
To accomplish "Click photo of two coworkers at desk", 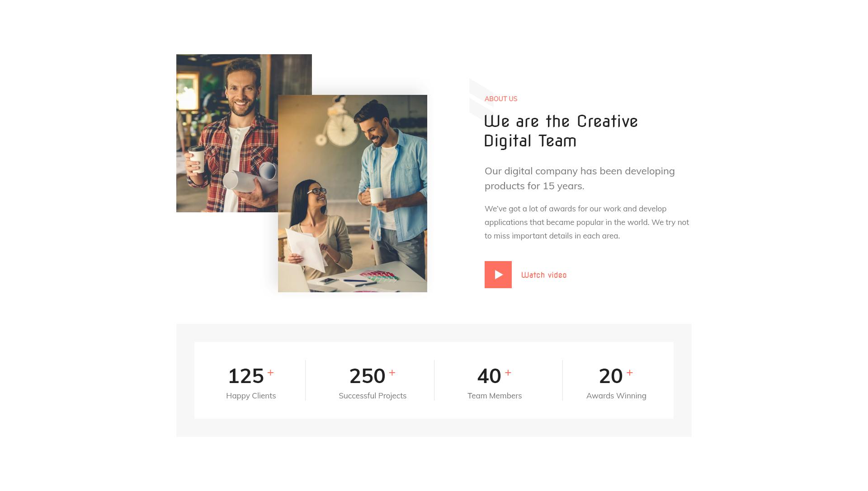I will (x=353, y=193).
